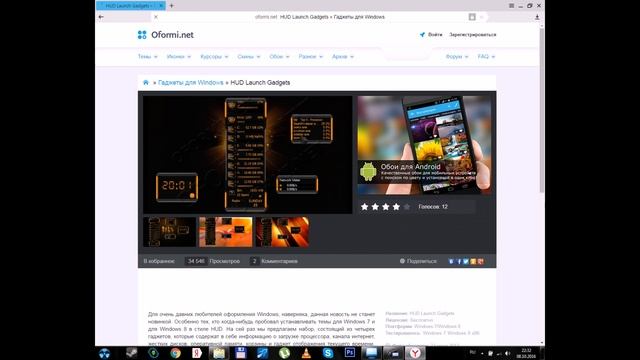Open the Обои для Android banner

[x=424, y=145]
